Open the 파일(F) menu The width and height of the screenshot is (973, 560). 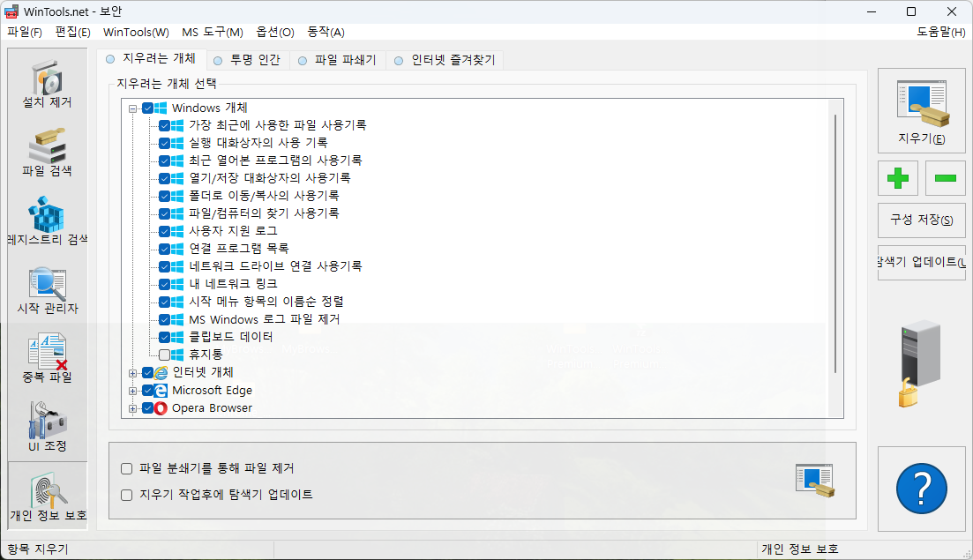tap(24, 32)
